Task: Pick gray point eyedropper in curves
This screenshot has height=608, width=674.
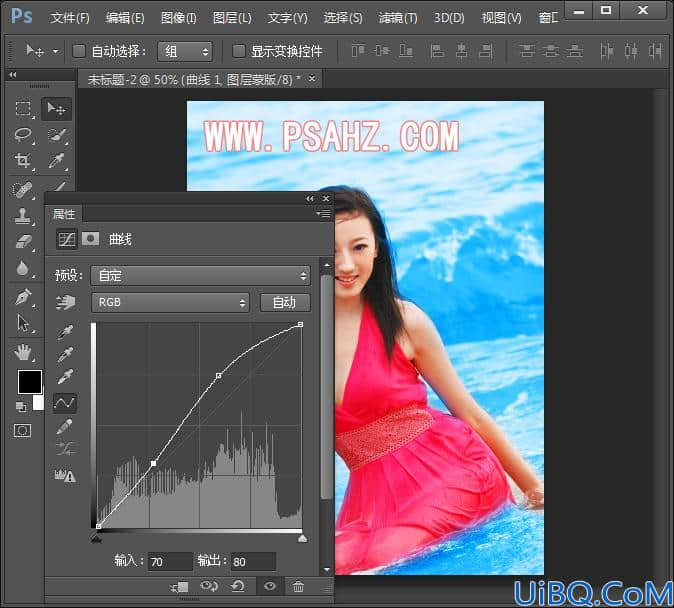Action: tap(65, 355)
